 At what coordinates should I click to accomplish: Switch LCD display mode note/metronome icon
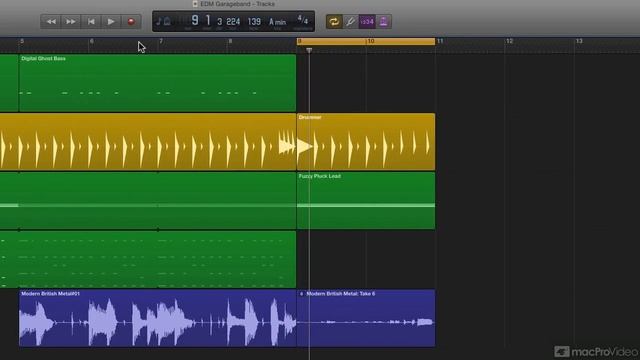163,22
